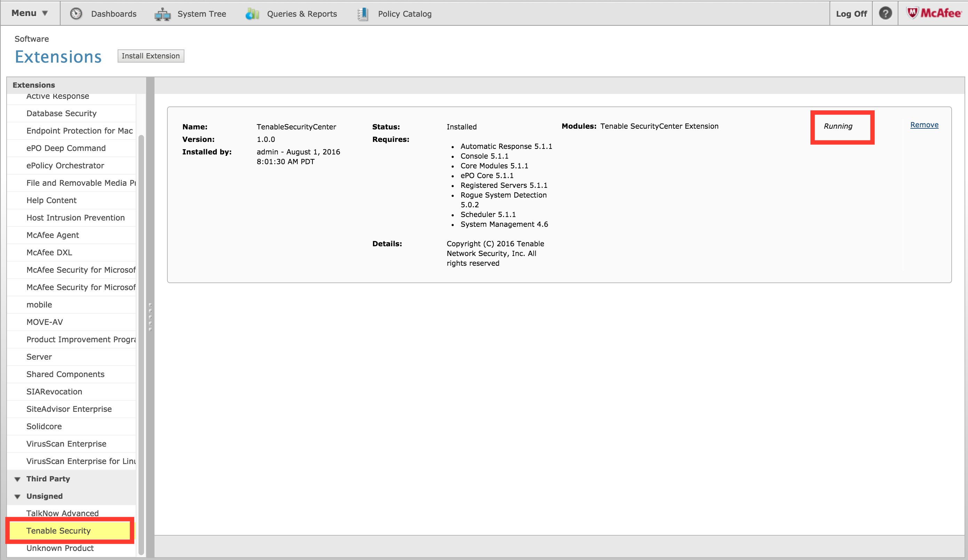Click Log Off
Screen dimensions: 968x560
click(851, 14)
